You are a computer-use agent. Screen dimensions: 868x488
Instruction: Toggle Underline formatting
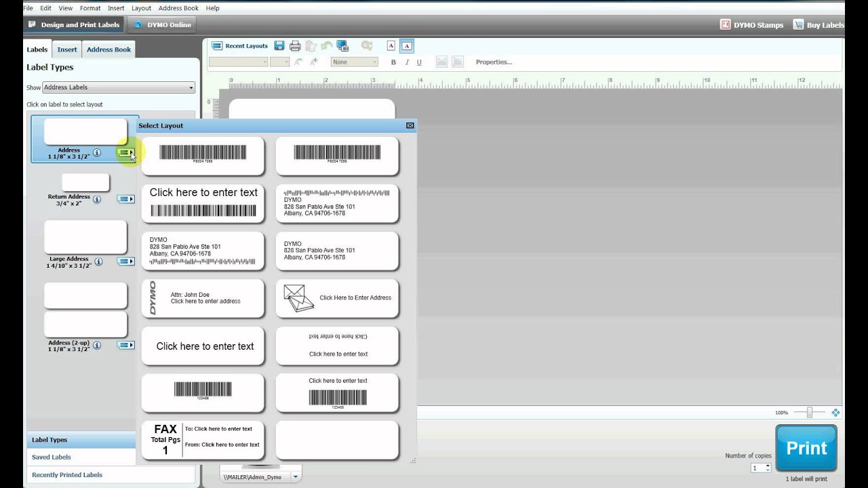point(419,62)
